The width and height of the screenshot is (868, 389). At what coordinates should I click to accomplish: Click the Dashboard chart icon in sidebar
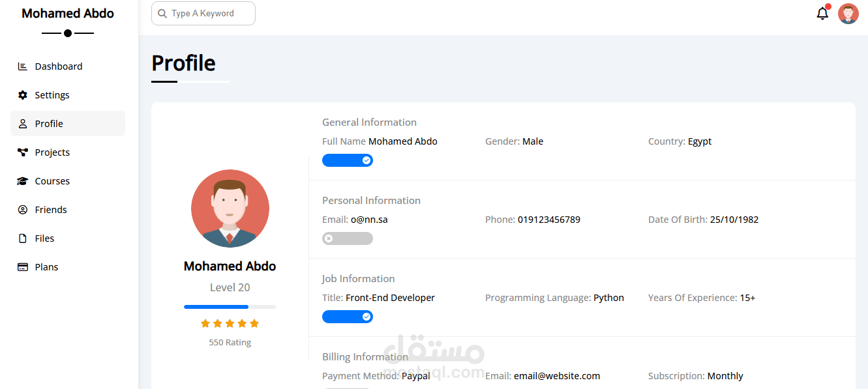[23, 66]
